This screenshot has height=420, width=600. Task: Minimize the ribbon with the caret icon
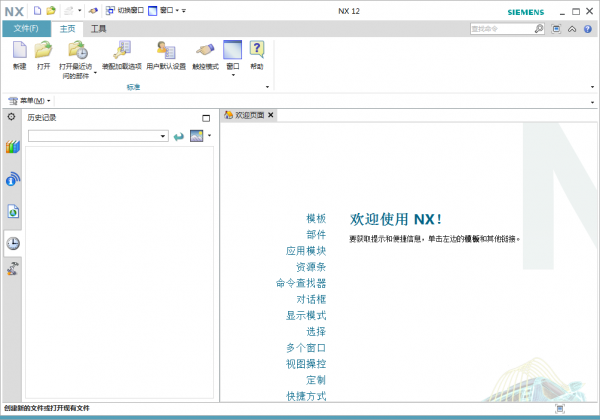[572, 29]
